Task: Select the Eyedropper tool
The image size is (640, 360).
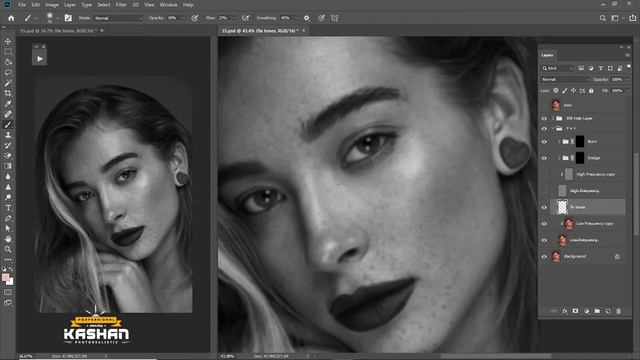Action: (8, 104)
